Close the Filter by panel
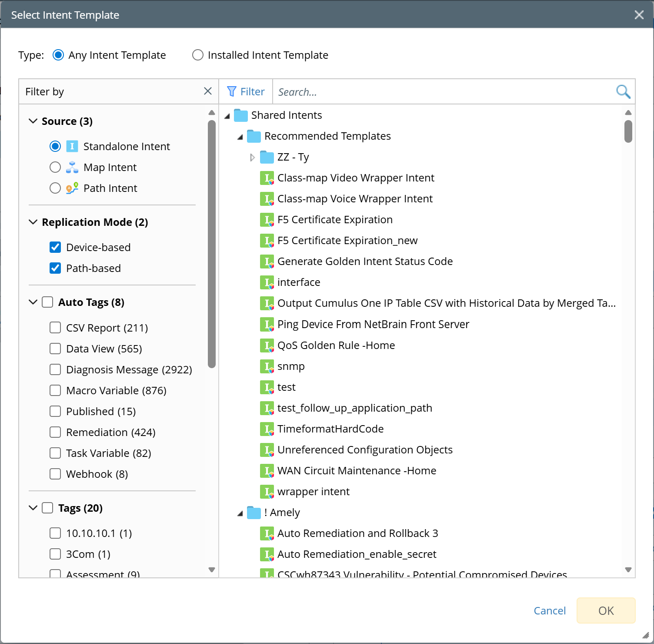The image size is (654, 644). (208, 91)
